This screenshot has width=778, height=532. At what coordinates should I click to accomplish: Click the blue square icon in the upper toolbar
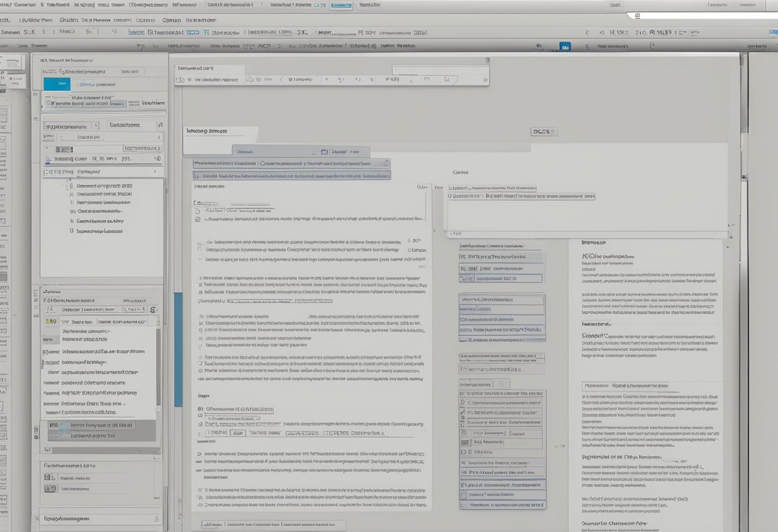564,47
